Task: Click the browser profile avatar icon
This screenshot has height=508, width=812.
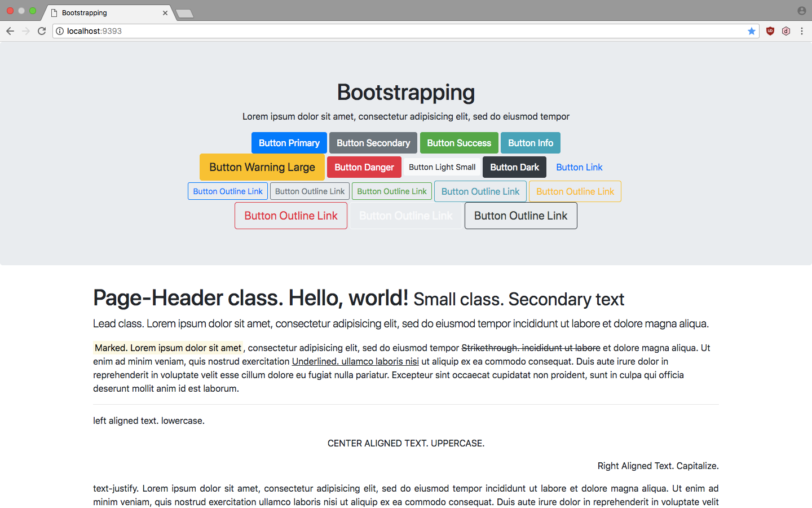Action: [801, 10]
